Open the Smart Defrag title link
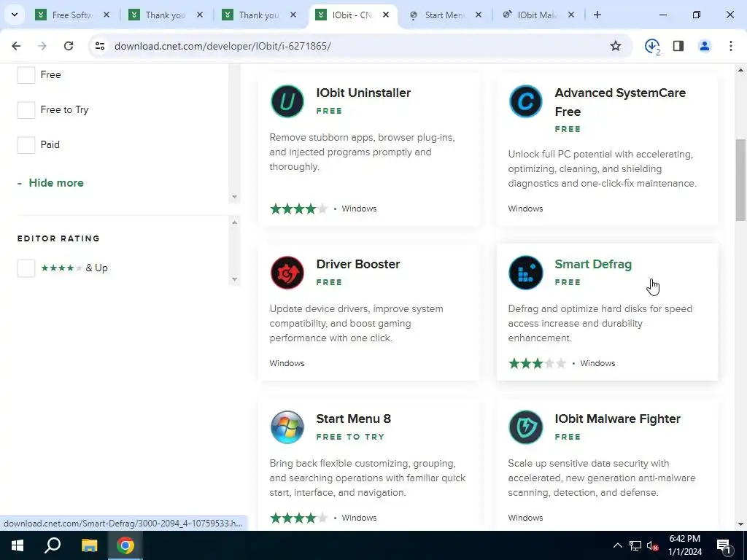The image size is (747, 560). pyautogui.click(x=593, y=264)
